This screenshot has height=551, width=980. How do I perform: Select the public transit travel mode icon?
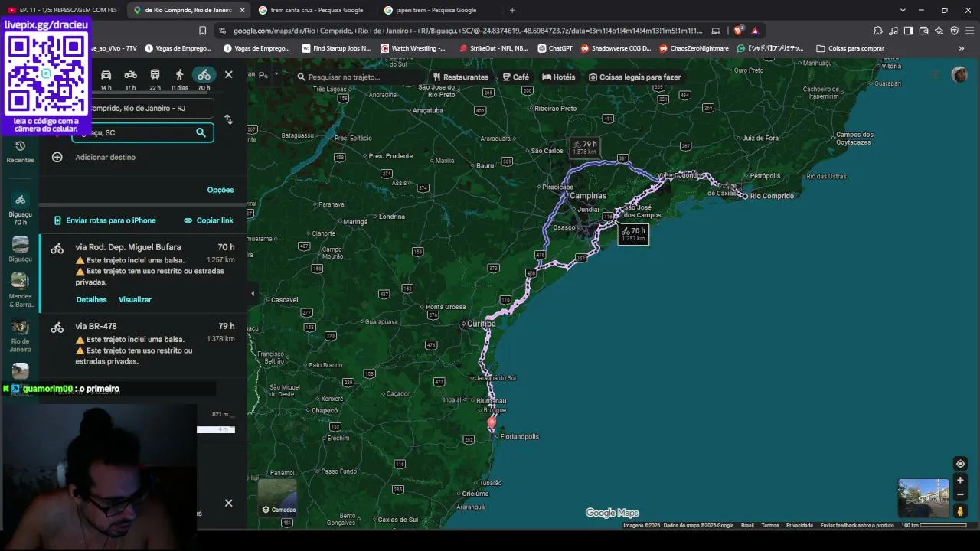(155, 75)
